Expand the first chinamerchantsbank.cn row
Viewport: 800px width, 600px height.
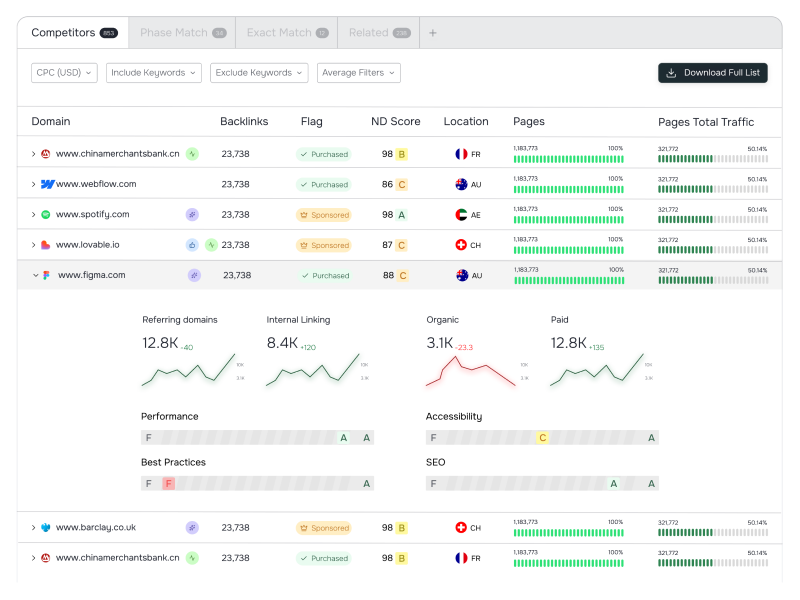tap(34, 154)
